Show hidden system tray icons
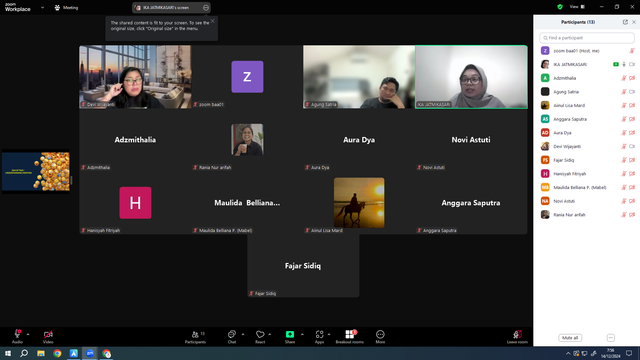640x360 pixels. 568,353
